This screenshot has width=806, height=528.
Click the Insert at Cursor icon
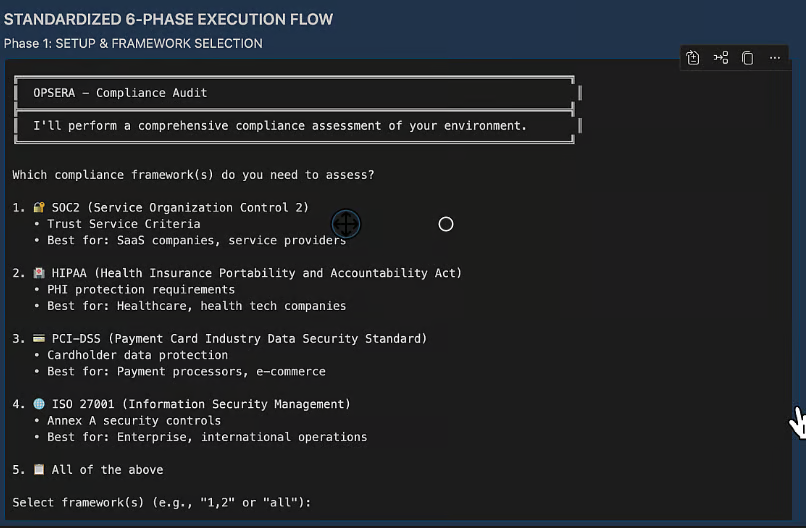720,58
